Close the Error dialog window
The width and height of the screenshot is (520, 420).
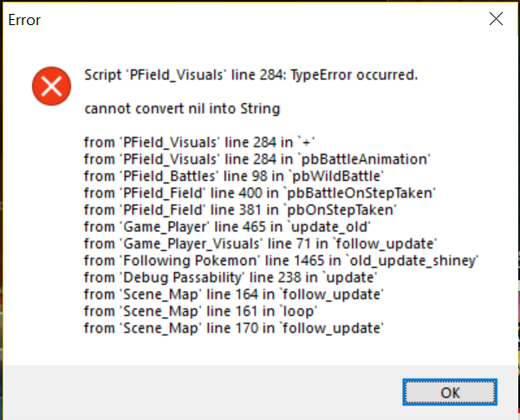click(x=496, y=19)
